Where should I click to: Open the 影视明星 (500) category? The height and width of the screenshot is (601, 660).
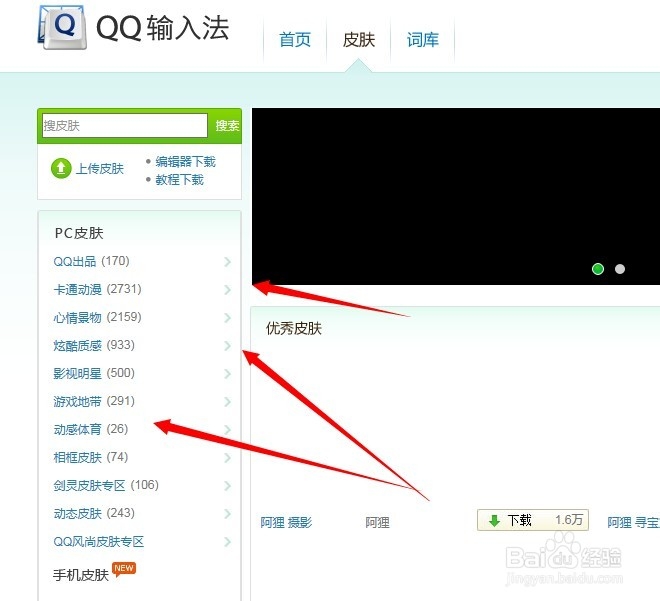pyautogui.click(x=94, y=373)
